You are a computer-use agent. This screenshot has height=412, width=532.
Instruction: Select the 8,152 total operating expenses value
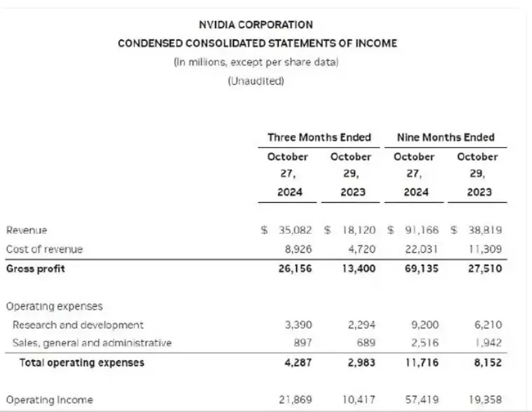[x=485, y=362]
